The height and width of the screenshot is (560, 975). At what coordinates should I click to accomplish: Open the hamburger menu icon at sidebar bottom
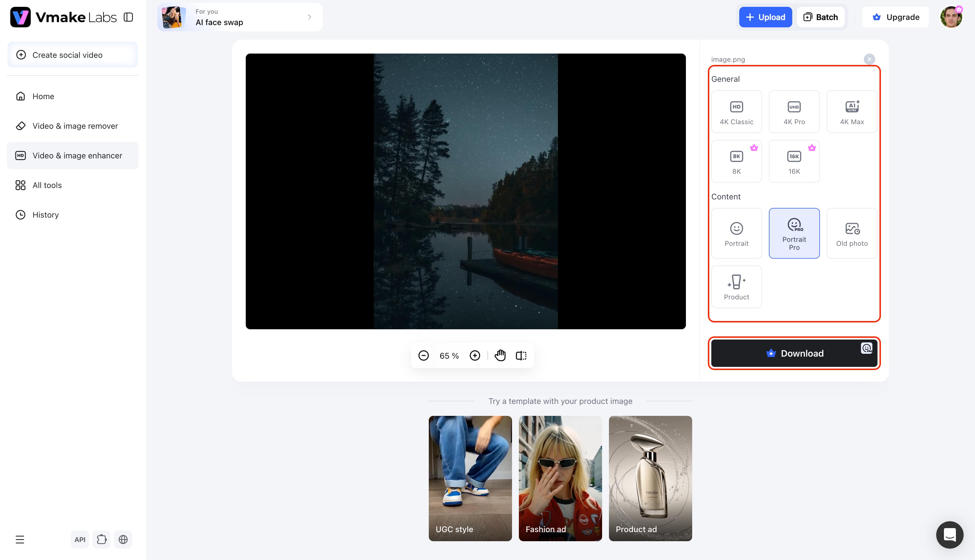pos(20,539)
